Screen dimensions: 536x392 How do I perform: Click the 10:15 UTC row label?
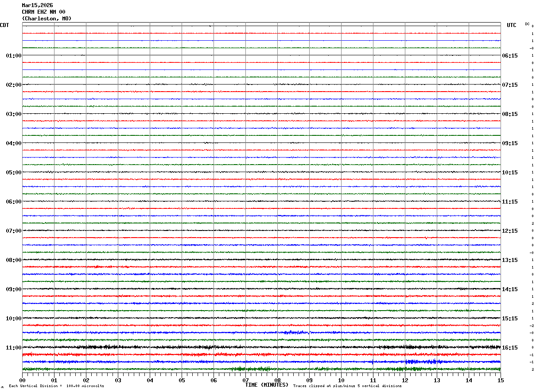point(509,173)
